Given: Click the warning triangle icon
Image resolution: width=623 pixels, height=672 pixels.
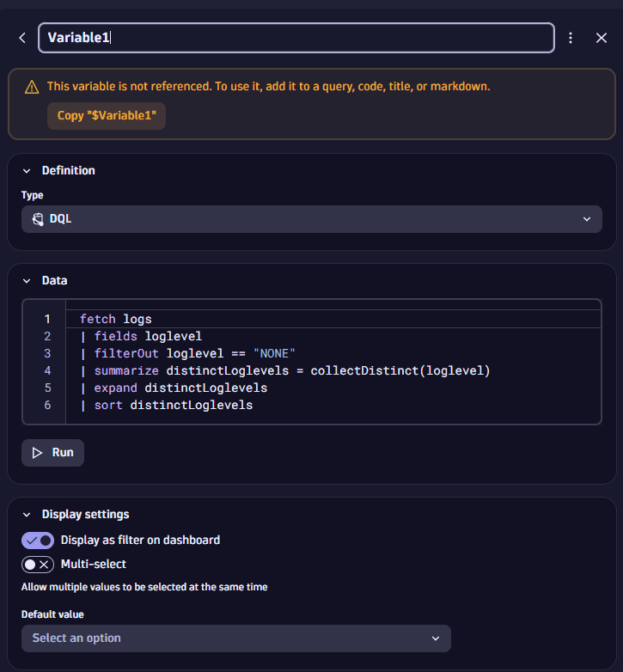Looking at the screenshot, I should click(32, 87).
